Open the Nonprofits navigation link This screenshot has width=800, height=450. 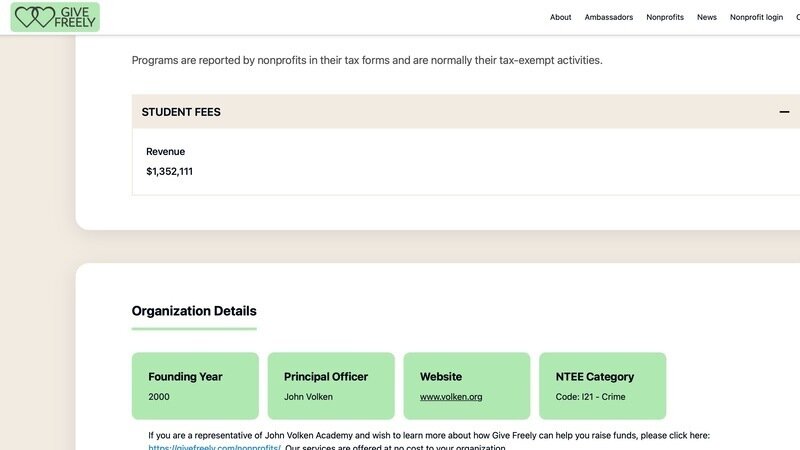tap(665, 17)
